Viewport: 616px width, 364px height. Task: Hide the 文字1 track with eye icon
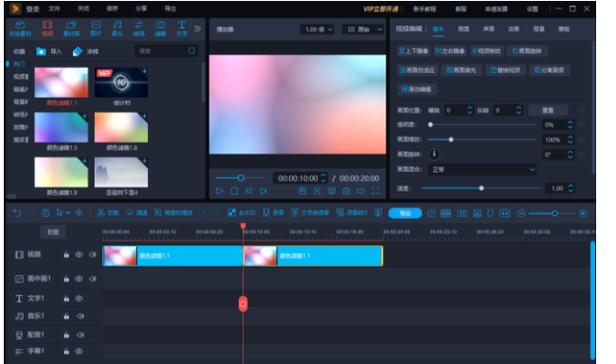(x=79, y=299)
